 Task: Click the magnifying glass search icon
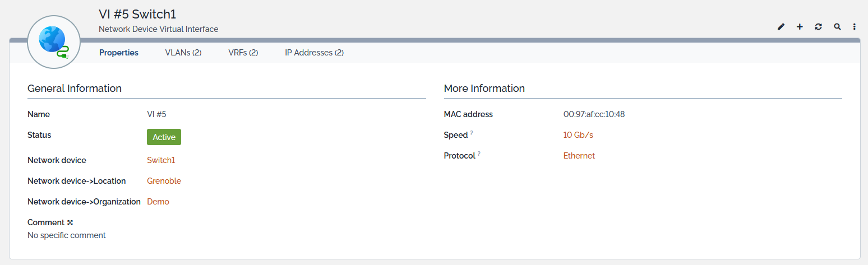pos(837,27)
